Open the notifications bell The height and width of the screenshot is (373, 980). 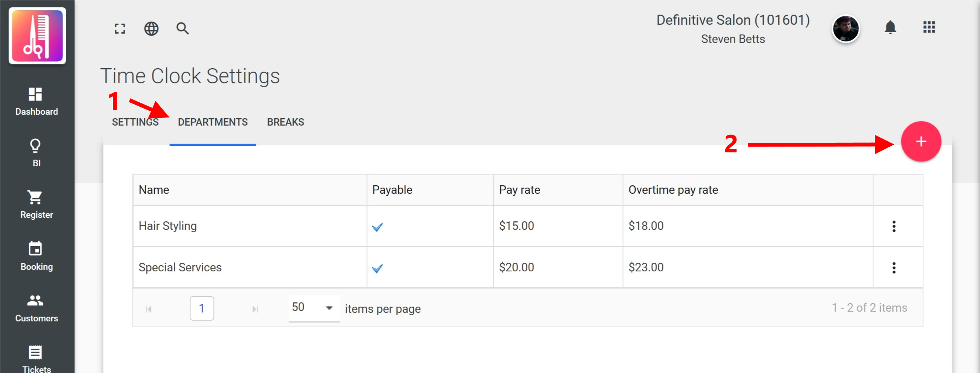coord(890,28)
